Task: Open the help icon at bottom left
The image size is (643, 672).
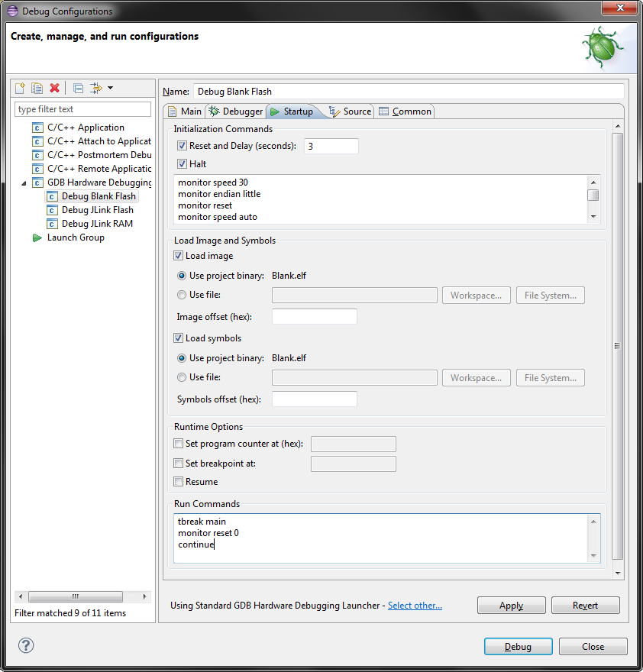Action: point(26,645)
